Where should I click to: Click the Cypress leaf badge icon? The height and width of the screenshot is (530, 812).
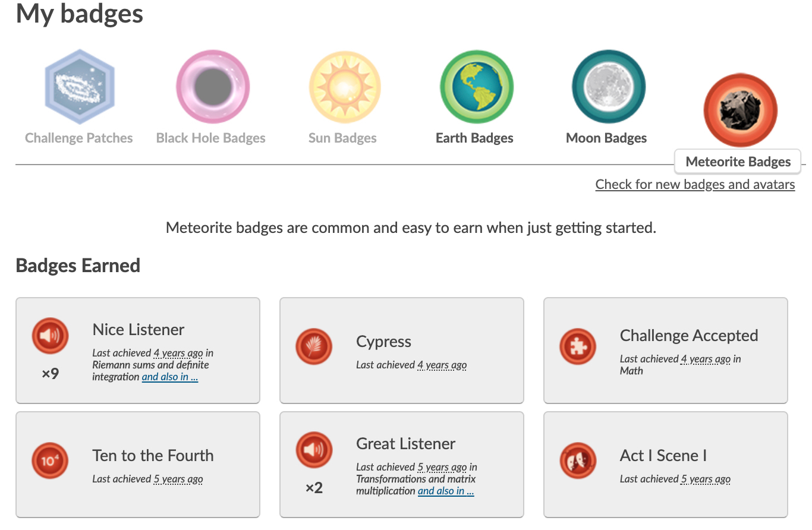(x=314, y=346)
